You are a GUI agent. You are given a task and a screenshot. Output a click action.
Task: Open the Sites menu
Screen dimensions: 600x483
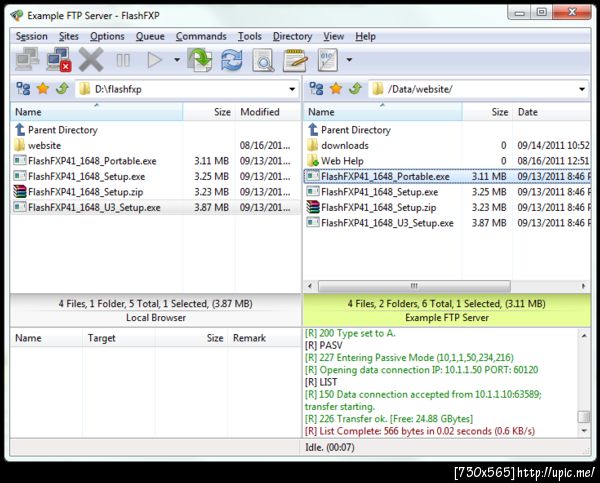tap(69, 36)
